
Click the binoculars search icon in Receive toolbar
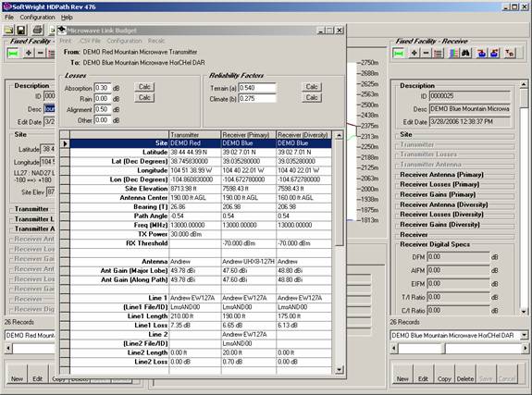click(x=465, y=53)
